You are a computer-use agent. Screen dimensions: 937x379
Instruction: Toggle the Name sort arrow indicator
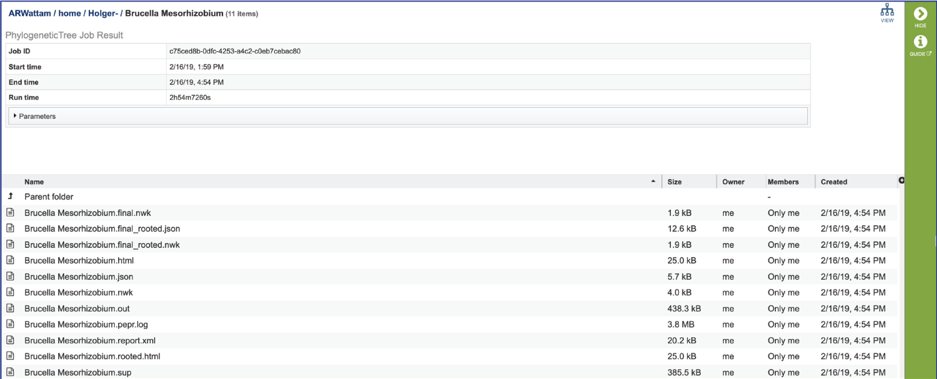653,182
